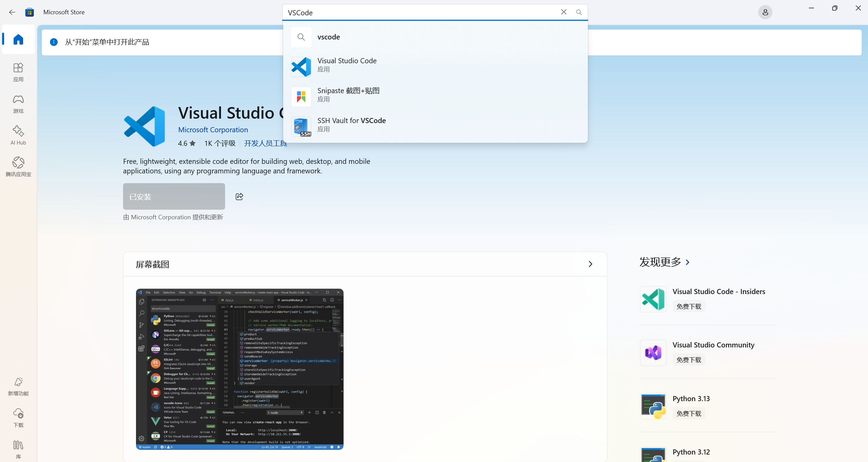Viewport: 868px width, 462px height.
Task: Open Downloads in sidebar
Action: [x=18, y=417]
